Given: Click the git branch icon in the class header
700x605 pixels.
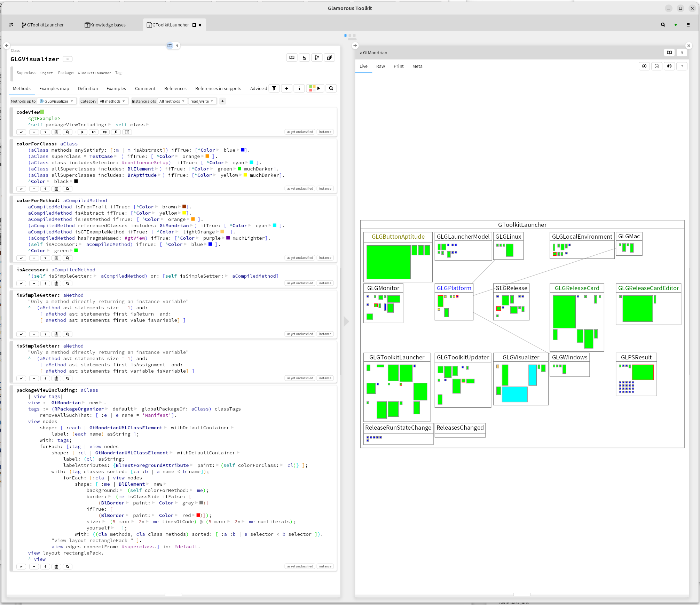Looking at the screenshot, I should (316, 58).
